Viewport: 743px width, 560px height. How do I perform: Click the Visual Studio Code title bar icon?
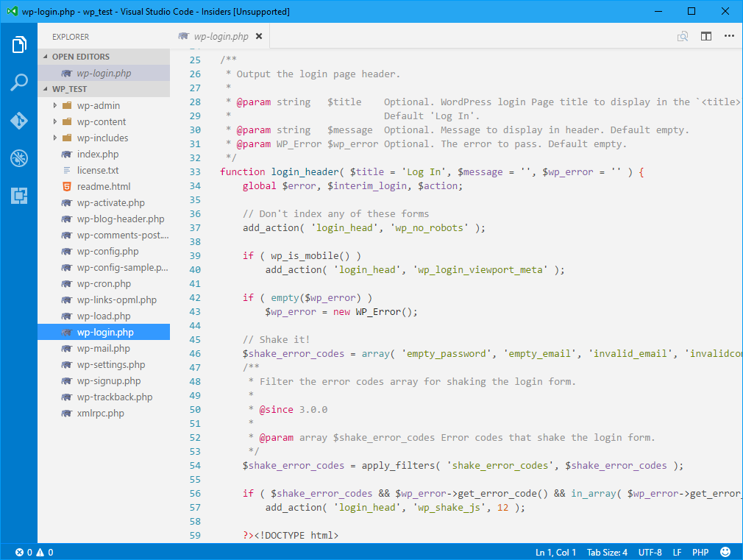[x=13, y=11]
